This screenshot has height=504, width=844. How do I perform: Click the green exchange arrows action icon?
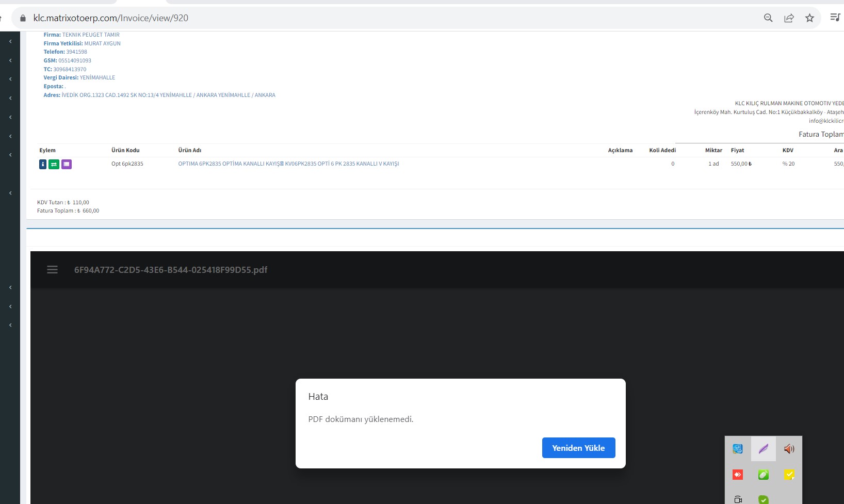54,164
